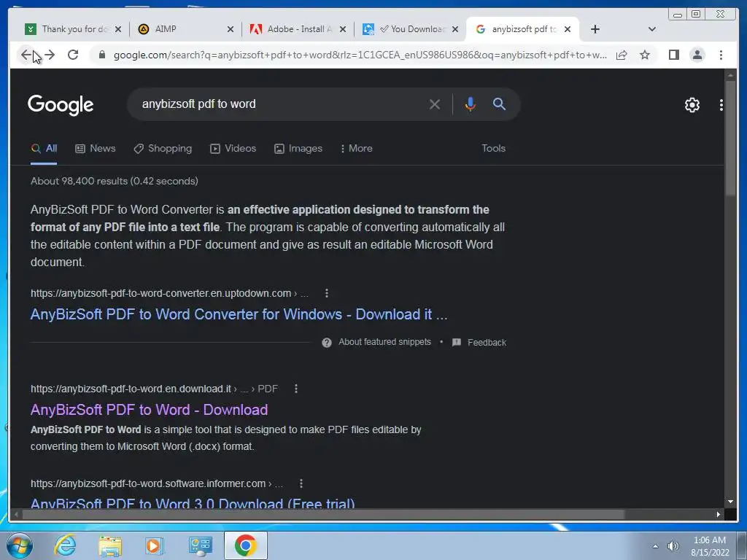
Task: Close the anybizsoft pdf tab
Action: pyautogui.click(x=568, y=29)
